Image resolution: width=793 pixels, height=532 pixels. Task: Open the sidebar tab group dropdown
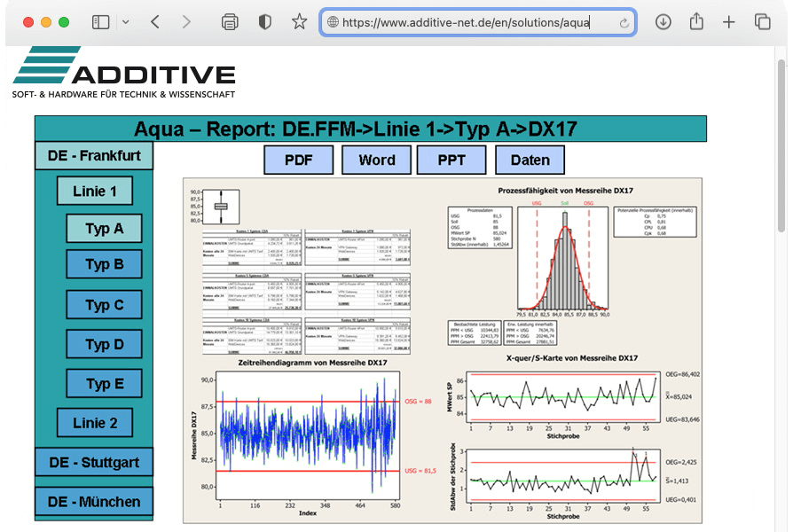tap(126, 22)
